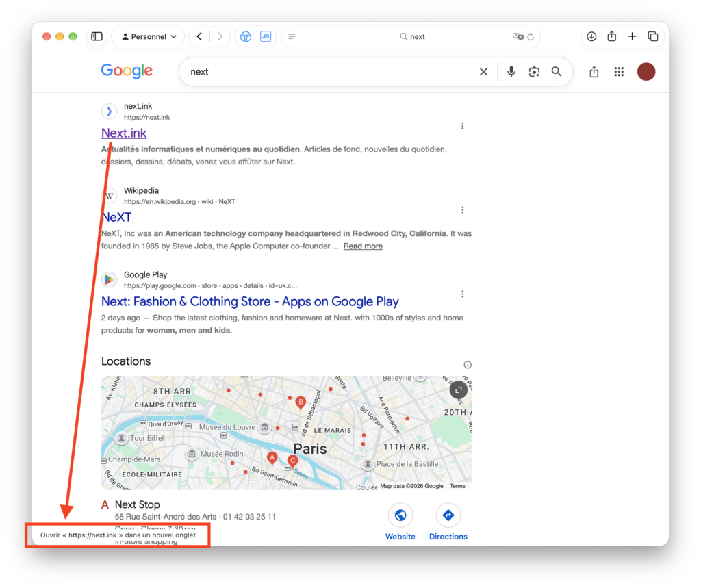Show downloads with the download arrow icon
The height and width of the screenshot is (588, 701).
pos(591,37)
